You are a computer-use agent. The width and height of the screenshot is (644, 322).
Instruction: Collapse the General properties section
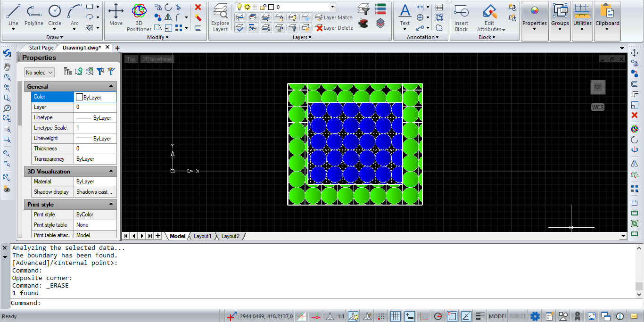click(x=111, y=86)
